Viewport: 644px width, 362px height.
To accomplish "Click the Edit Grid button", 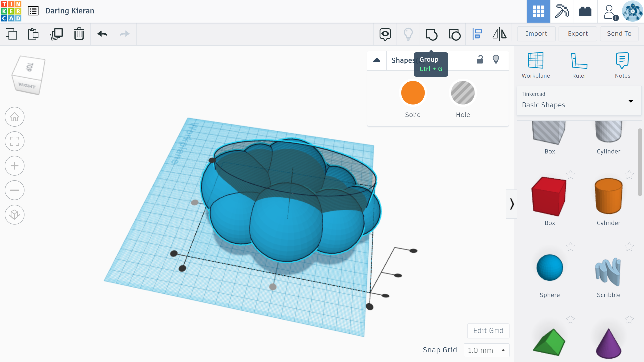I will 488,330.
